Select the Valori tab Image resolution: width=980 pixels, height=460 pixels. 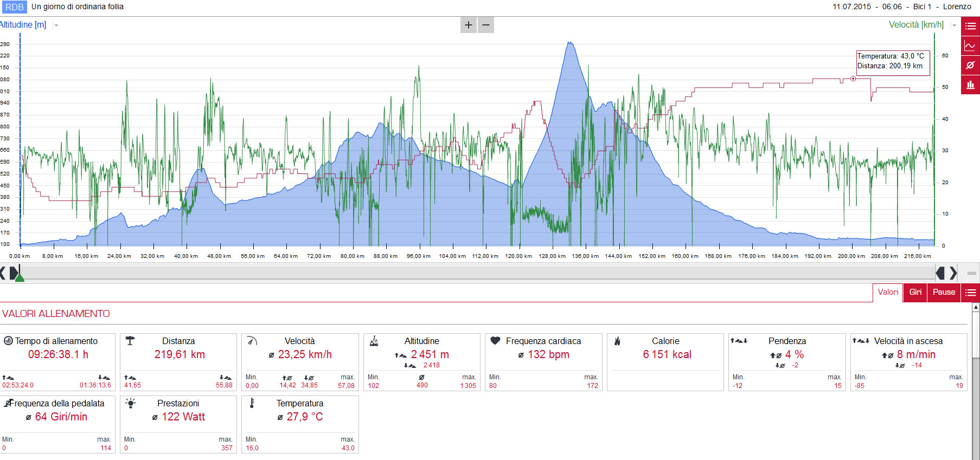[x=888, y=293]
